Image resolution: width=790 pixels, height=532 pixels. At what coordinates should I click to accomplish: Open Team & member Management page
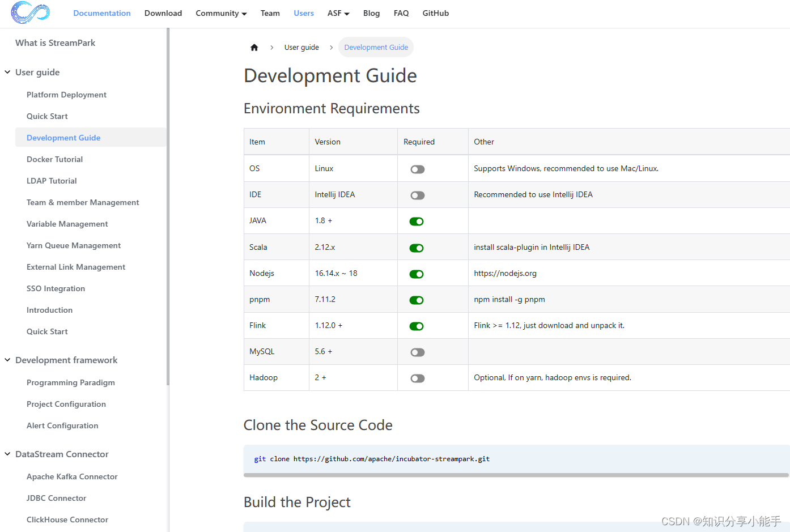83,202
